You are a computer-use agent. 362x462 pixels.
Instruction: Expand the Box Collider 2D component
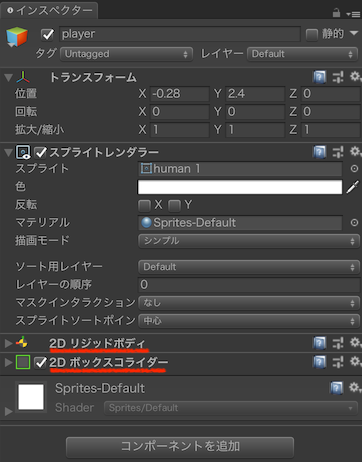[9, 363]
